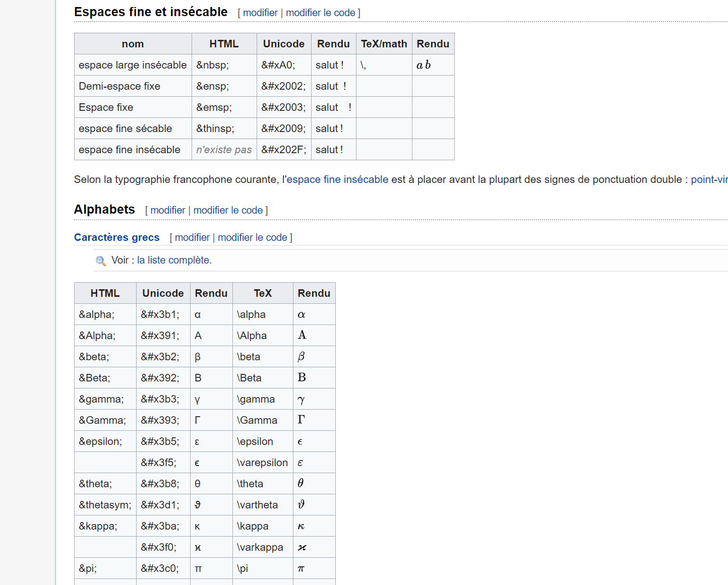728x585 pixels.
Task: Click 'modifier' next to Caractères grecs
Action: click(x=192, y=237)
